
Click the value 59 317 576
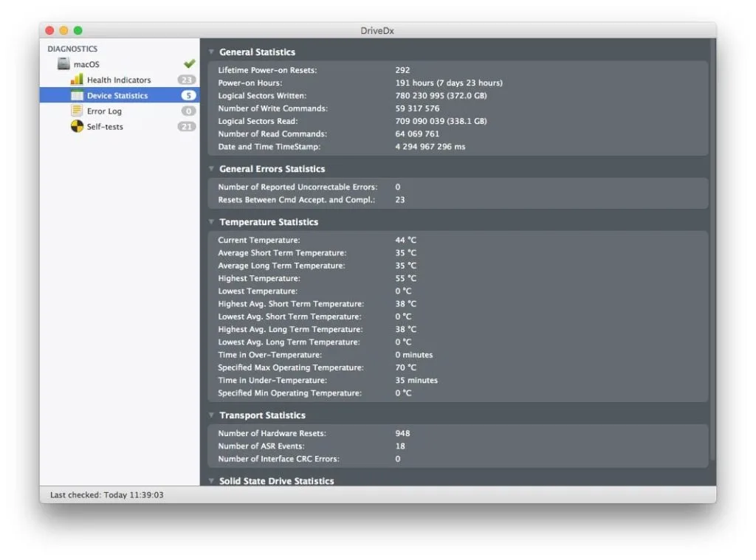417,108
